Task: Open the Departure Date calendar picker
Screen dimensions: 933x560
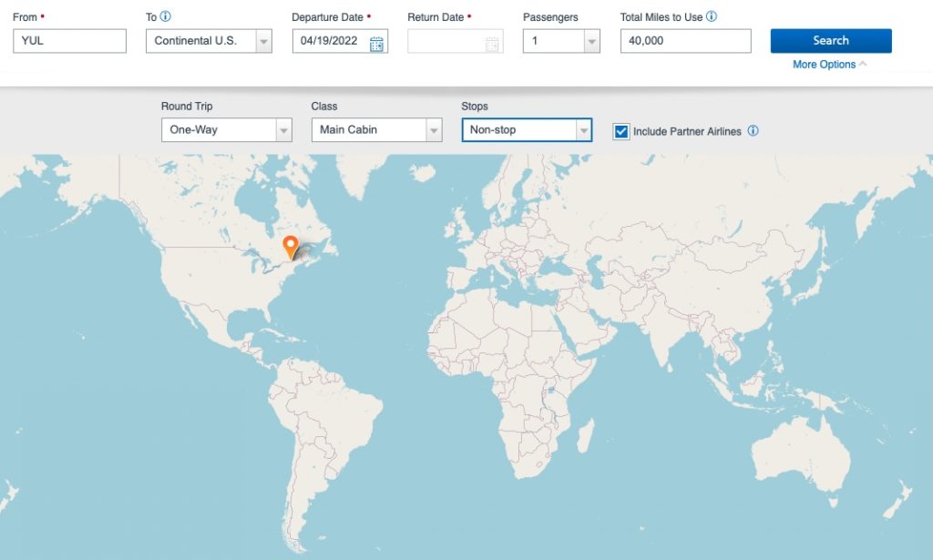Action: 377,40
